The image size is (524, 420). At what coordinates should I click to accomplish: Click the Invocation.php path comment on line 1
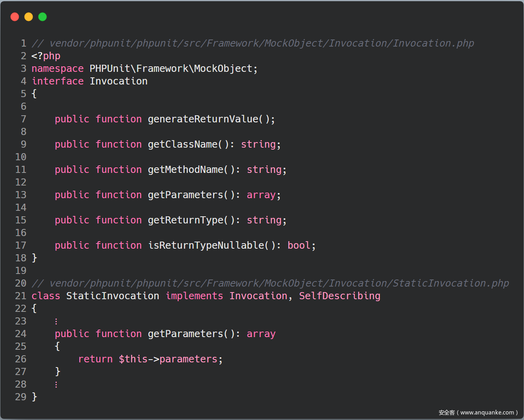pos(253,43)
